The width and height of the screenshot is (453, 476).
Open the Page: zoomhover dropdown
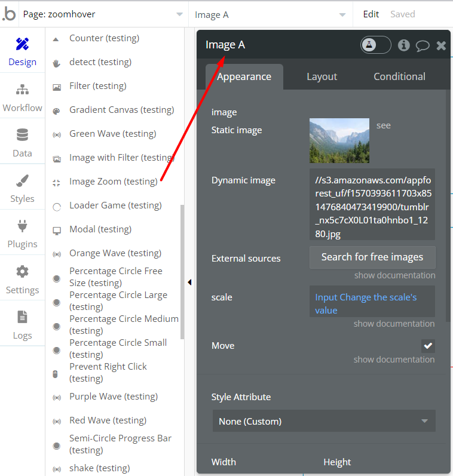103,14
